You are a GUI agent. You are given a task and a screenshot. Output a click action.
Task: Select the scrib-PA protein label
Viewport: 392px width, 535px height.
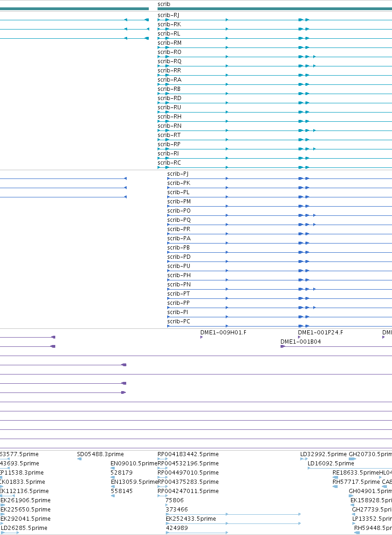[179, 238]
